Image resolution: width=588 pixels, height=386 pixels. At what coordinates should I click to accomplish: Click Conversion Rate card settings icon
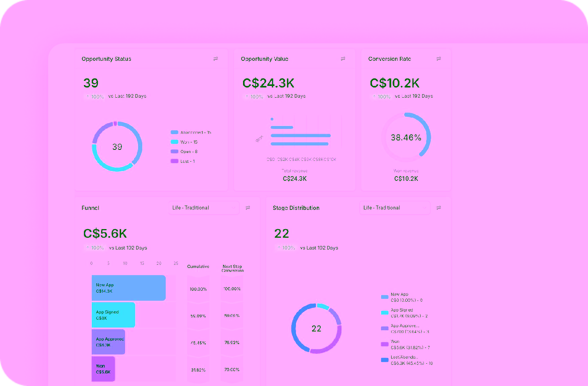(439, 59)
